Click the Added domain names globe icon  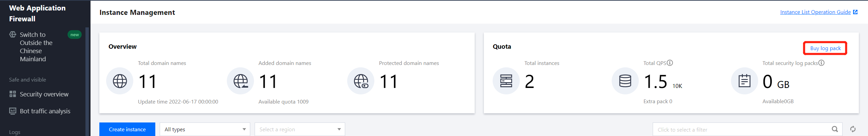240,81
